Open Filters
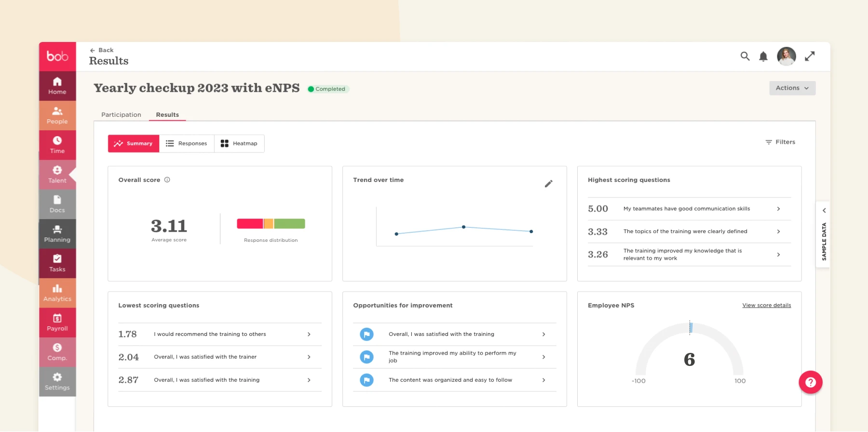 780,142
